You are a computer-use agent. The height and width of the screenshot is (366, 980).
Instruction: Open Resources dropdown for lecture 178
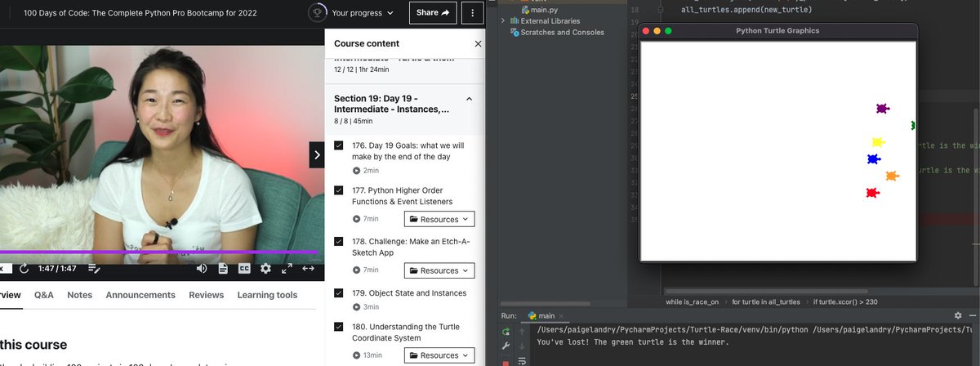(439, 270)
